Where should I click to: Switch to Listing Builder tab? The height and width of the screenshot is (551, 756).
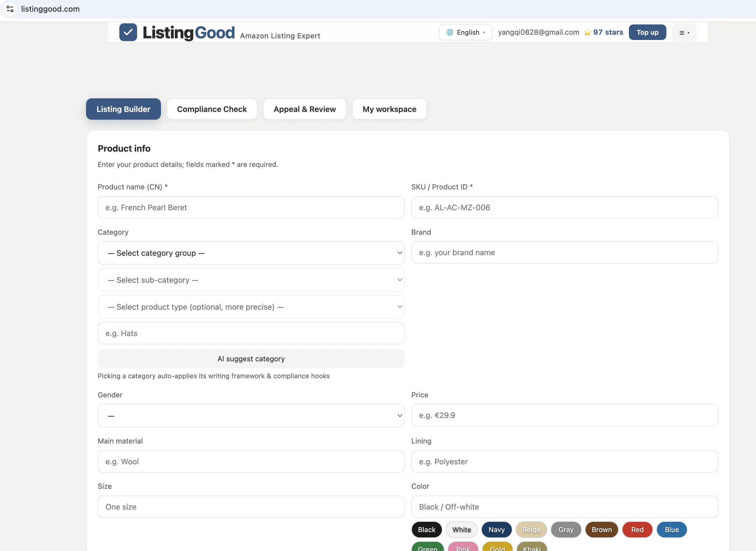[123, 109]
